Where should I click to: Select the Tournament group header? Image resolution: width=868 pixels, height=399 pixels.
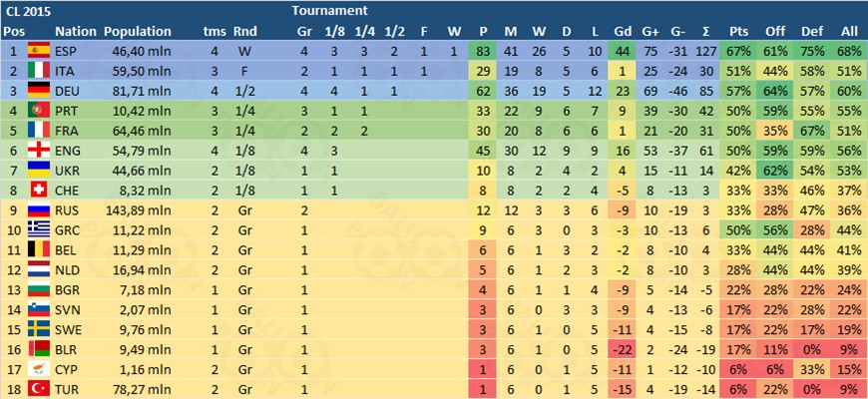329,10
